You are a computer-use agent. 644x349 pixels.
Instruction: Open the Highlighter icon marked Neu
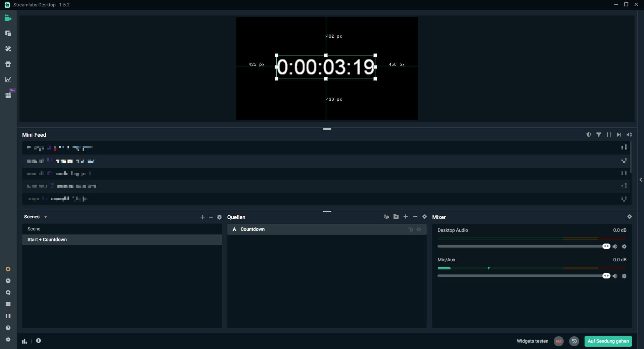click(x=8, y=95)
